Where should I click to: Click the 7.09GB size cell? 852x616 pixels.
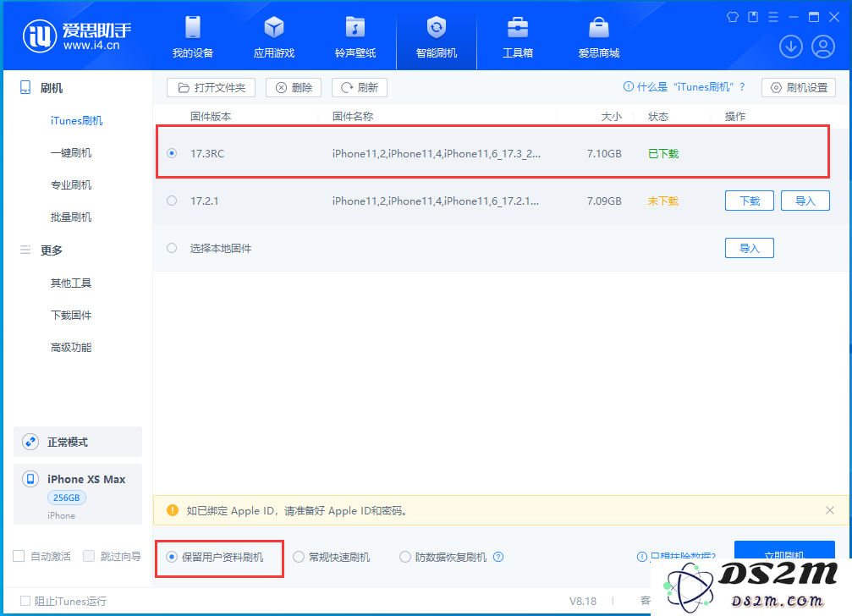coord(604,201)
